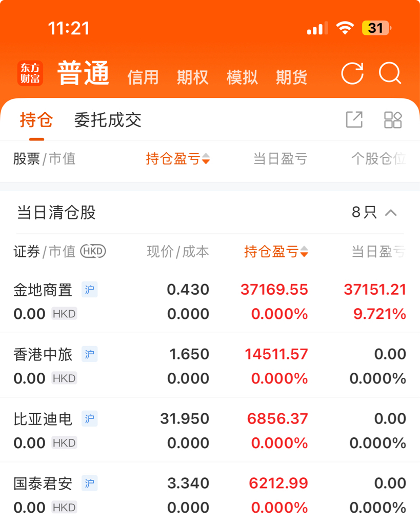Open search via magnifier icon
Image resolution: width=420 pixels, height=525 pixels.
[390, 73]
